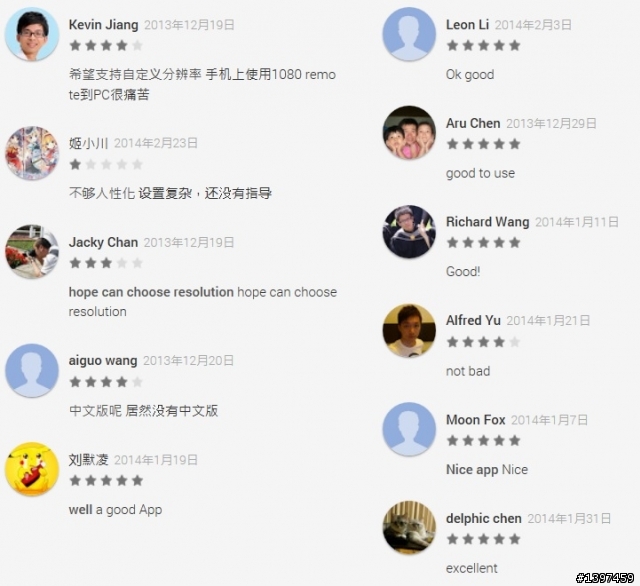The image size is (640, 586).
Task: Select the delphic chen reviewer name
Action: tap(484, 518)
